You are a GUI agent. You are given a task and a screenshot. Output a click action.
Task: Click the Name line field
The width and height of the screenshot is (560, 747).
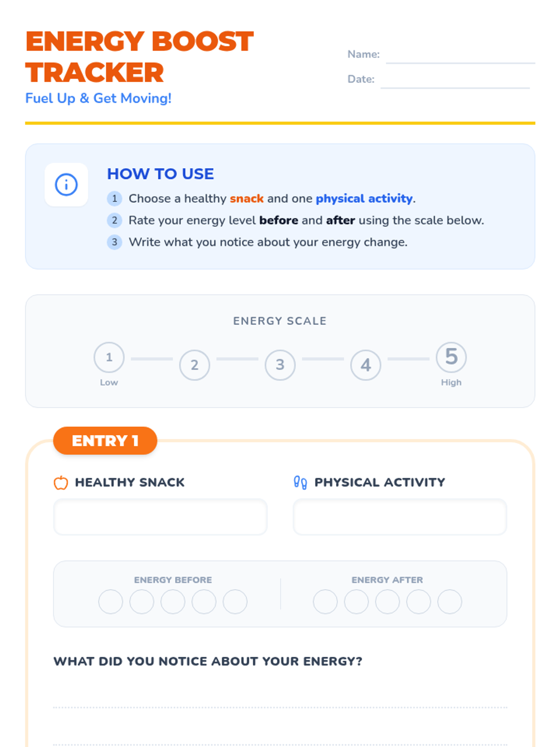[461, 55]
